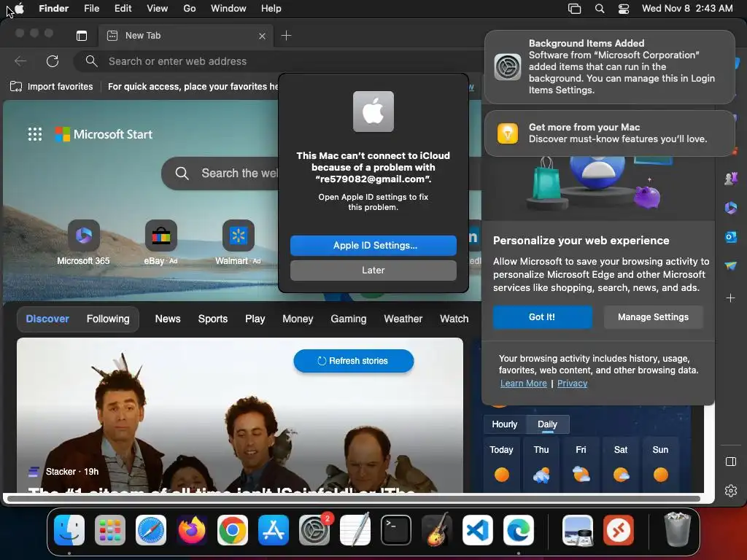Open the Remote Desktop app in Dock

coord(619,530)
